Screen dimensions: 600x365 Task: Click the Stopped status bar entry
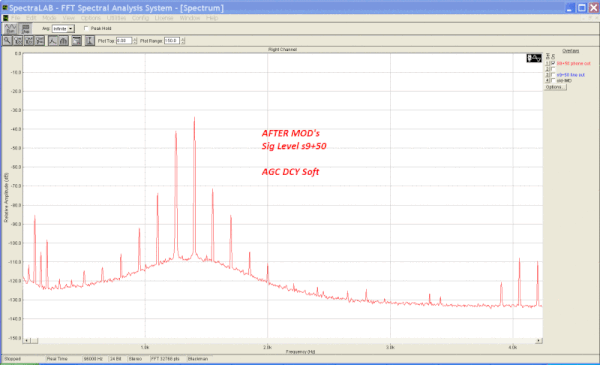13,359
